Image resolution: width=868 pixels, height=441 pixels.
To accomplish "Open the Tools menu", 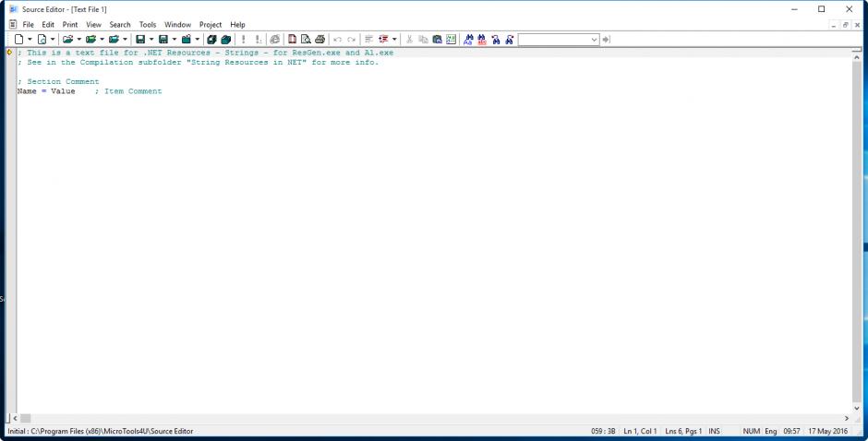I will [148, 24].
